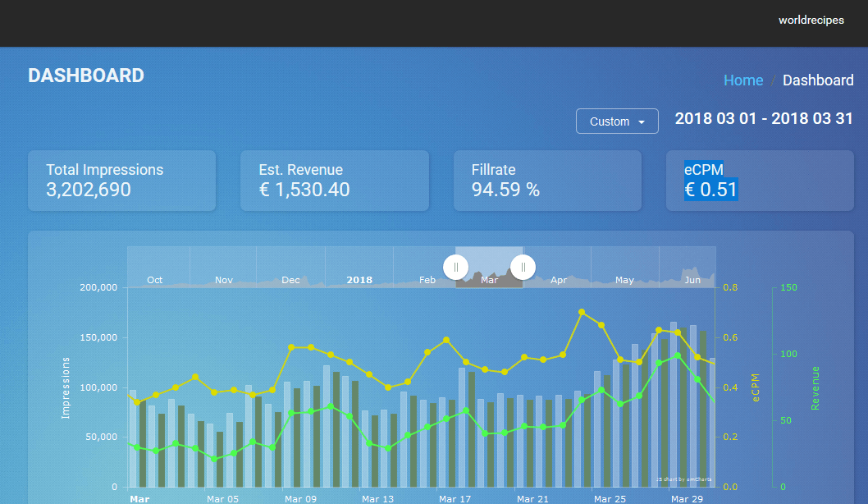Click Jun in the chart timeline scrollbar

click(x=692, y=280)
